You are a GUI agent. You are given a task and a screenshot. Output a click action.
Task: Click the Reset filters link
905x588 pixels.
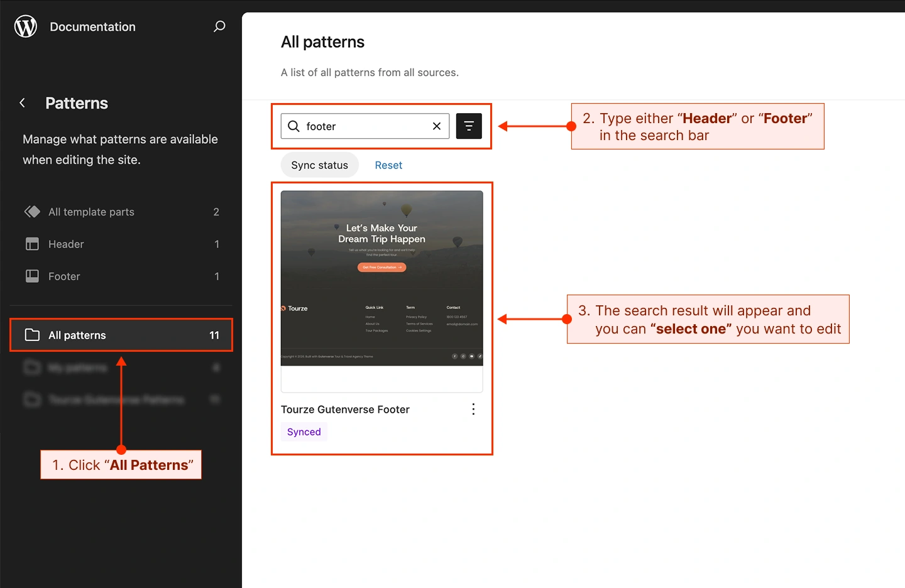pos(388,165)
